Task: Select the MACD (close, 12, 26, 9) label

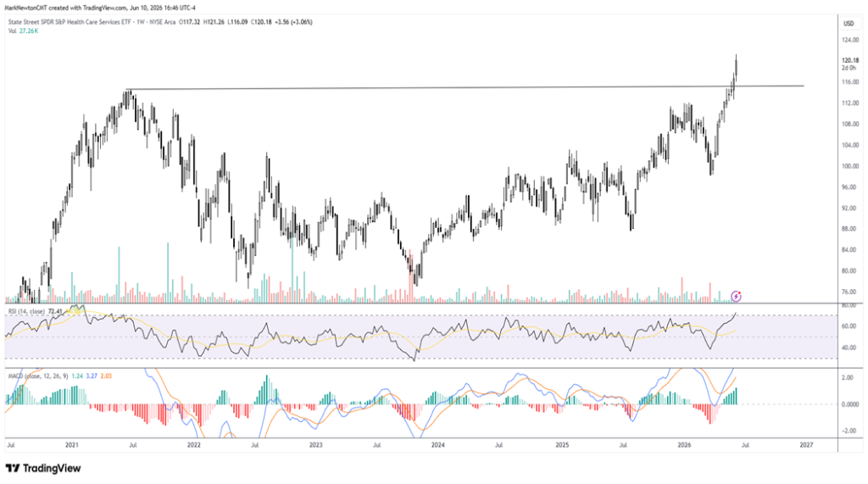Action: pos(38,376)
